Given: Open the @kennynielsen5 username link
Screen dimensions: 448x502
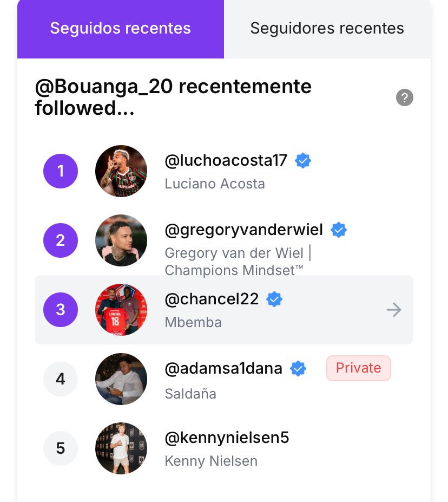Looking at the screenshot, I should click(x=227, y=438).
